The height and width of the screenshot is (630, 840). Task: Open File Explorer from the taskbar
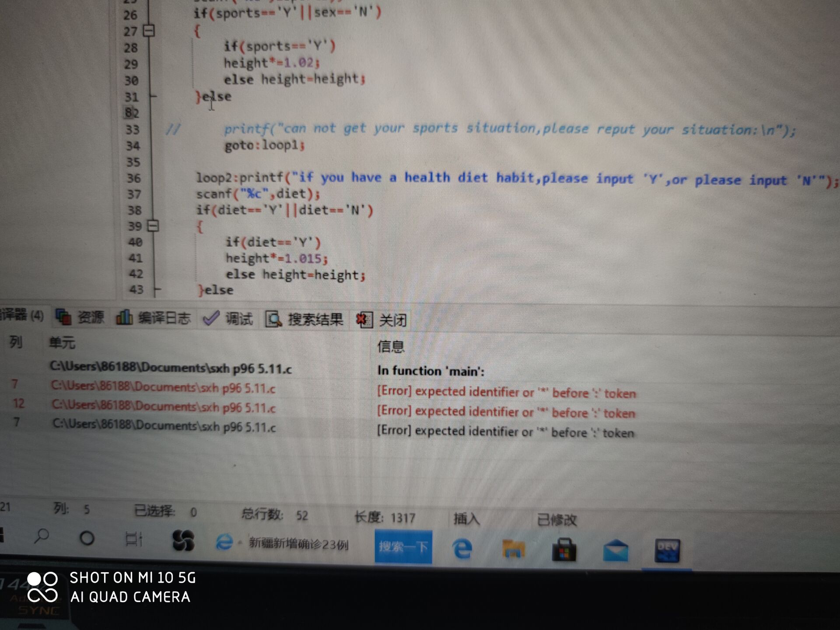[x=513, y=549]
